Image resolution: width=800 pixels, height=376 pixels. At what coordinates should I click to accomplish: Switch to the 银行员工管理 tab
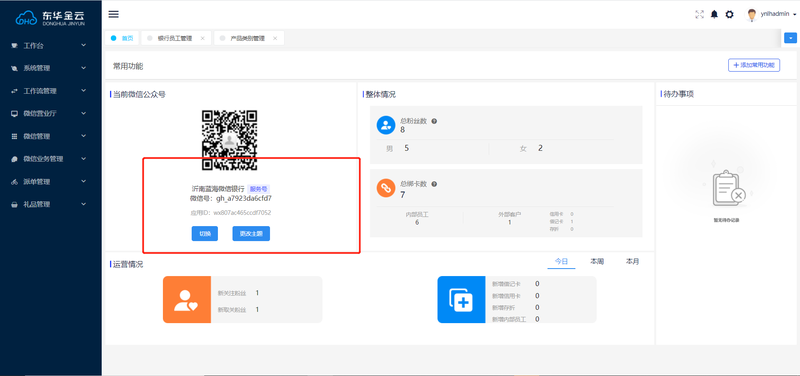tap(175, 38)
